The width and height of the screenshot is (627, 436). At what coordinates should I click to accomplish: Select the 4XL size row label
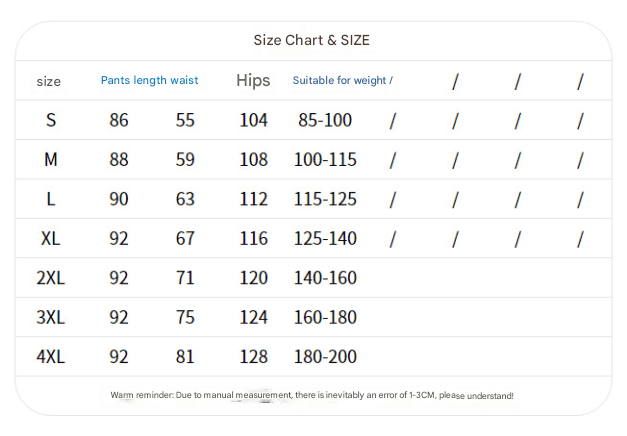point(51,356)
